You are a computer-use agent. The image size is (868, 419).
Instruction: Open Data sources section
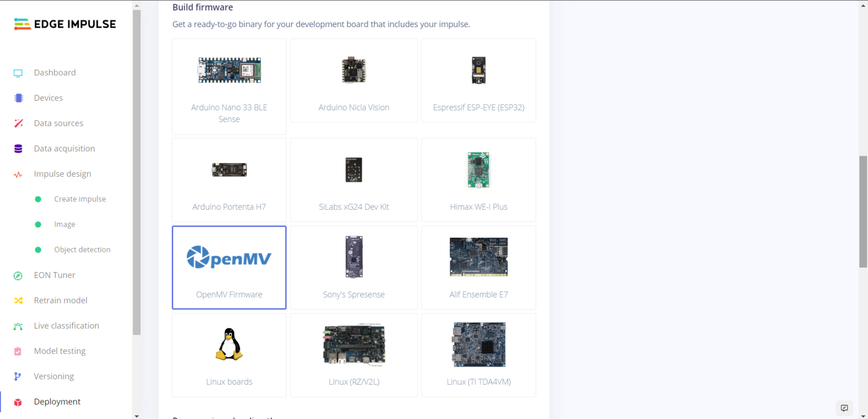pos(59,123)
